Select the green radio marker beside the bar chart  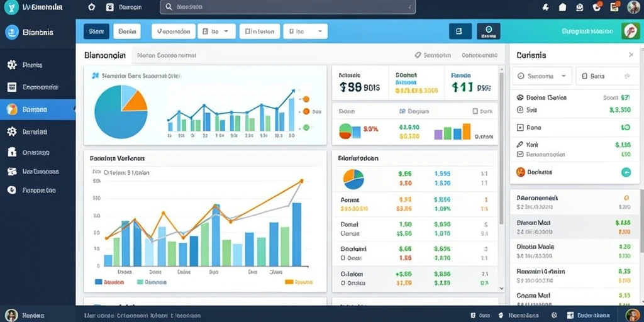tap(306, 127)
